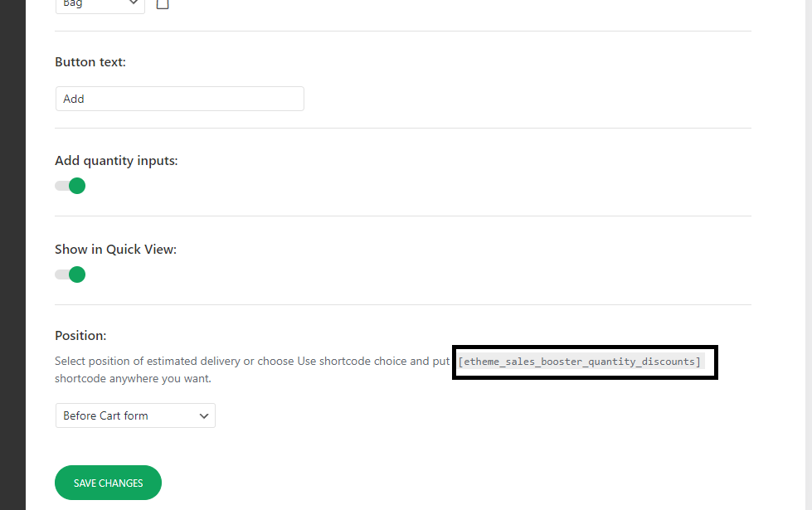Open the Before Cart form position dropdown
Screen dimensions: 812x510
135,415
